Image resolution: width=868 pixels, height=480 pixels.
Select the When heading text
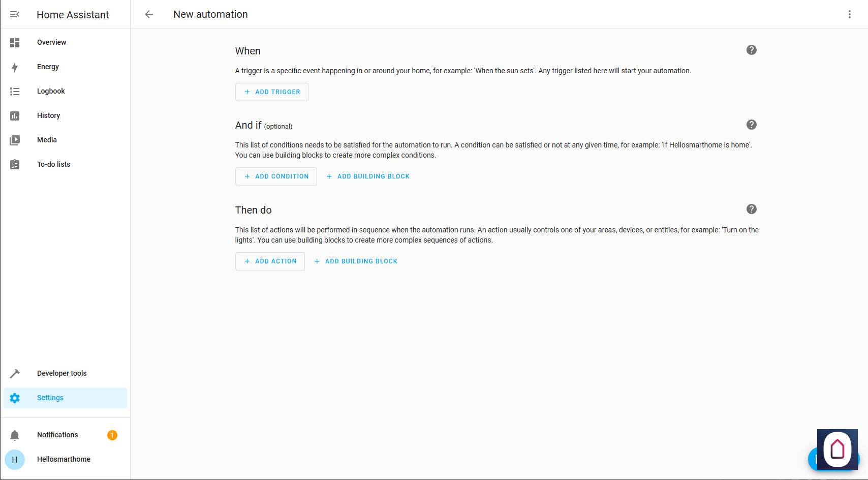pyautogui.click(x=247, y=51)
